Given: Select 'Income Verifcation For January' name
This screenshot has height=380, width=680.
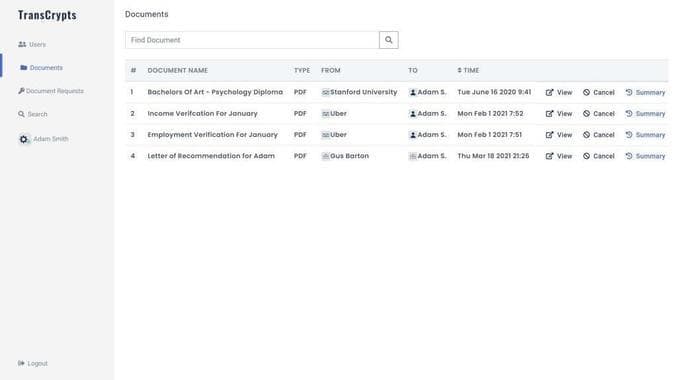Looking at the screenshot, I should pyautogui.click(x=203, y=113).
